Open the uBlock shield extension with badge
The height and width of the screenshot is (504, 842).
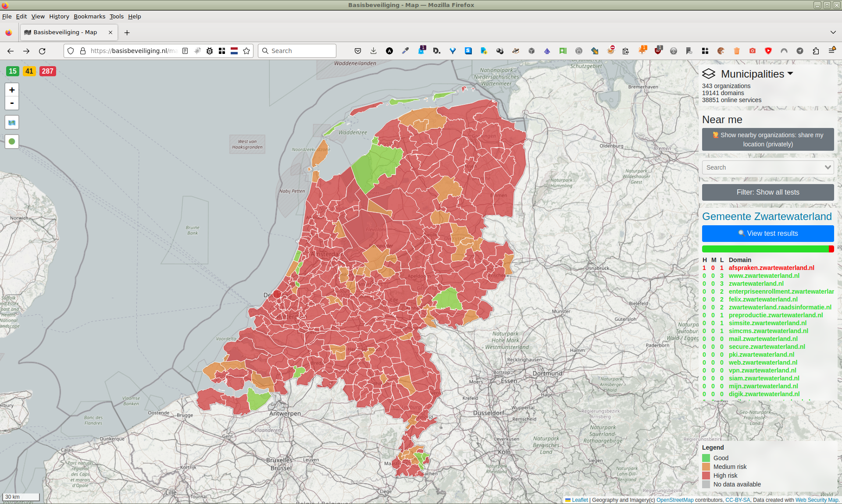[658, 50]
